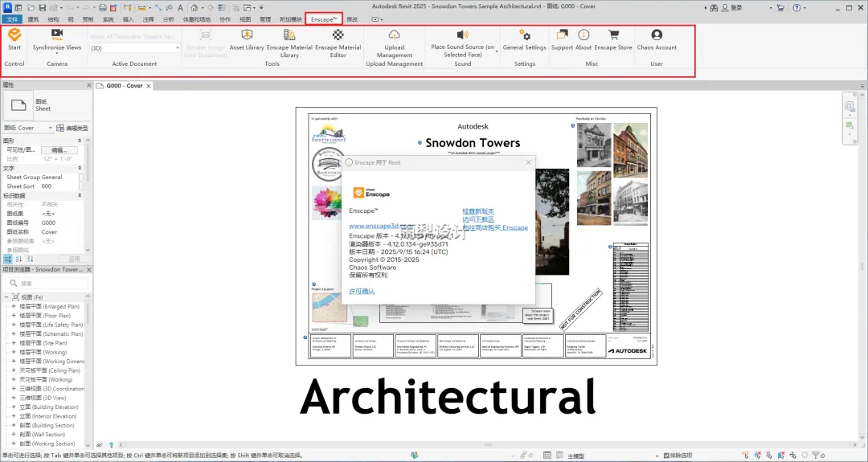Click Edit Type icon in Properties panel

60,128
